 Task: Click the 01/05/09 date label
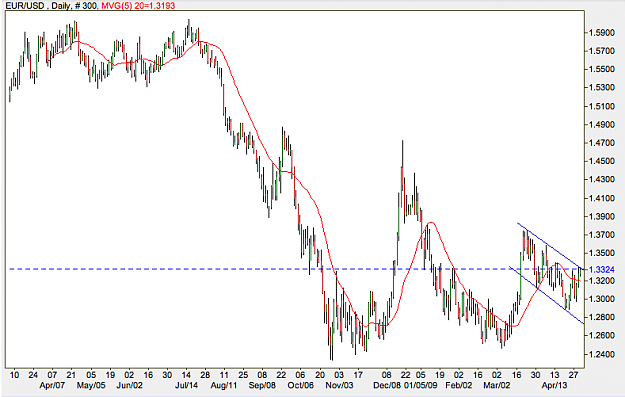pyautogui.click(x=421, y=385)
